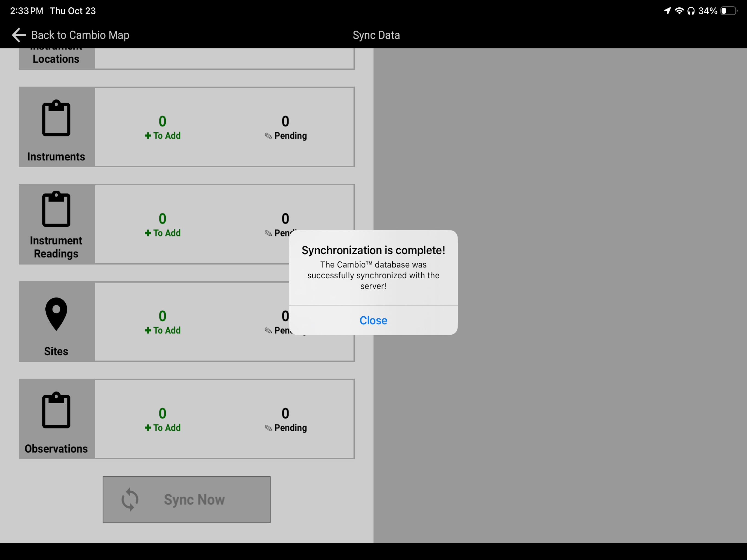
Task: Tap the Thu Oct 23 date
Action: [x=73, y=11]
